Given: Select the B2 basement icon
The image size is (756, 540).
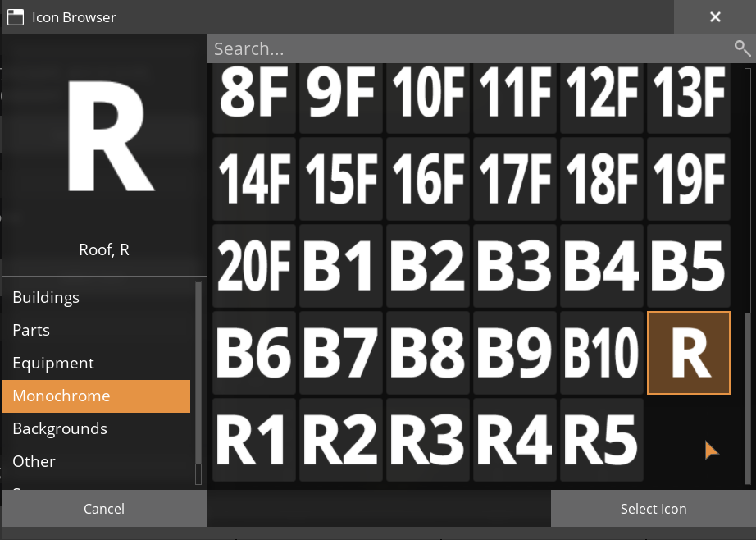Looking at the screenshot, I should tap(428, 266).
